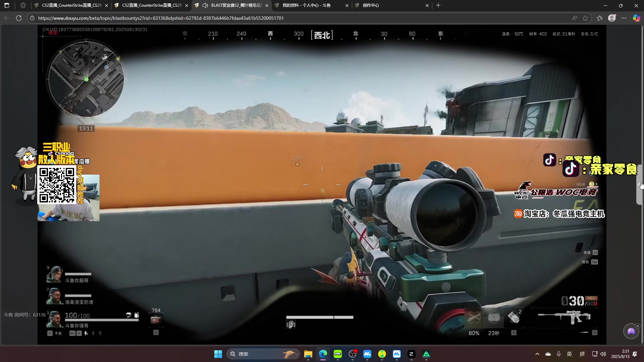Click the page's vertical scrollbar
Image resolution: width=644 pixels, height=362 pixels.
coord(642,185)
